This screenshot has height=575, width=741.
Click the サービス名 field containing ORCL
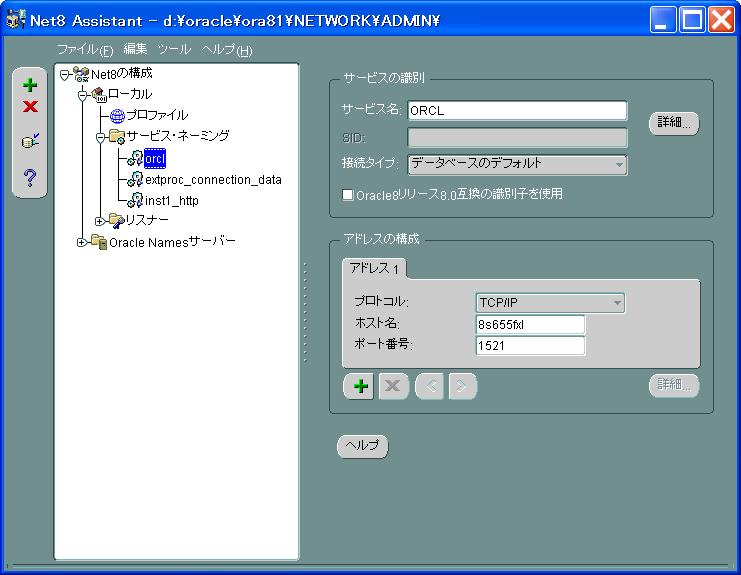[517, 111]
